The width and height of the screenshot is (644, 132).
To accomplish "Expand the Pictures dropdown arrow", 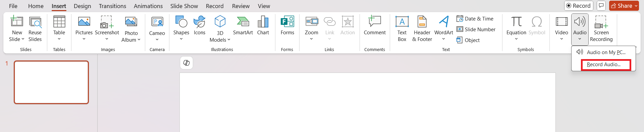I will (84, 39).
